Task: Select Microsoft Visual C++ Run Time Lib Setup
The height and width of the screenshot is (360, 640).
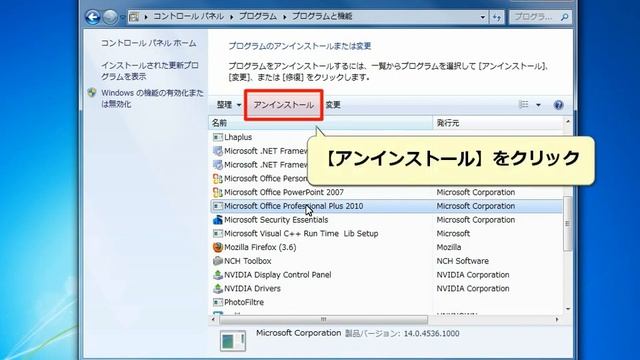Action: click(x=386, y=233)
